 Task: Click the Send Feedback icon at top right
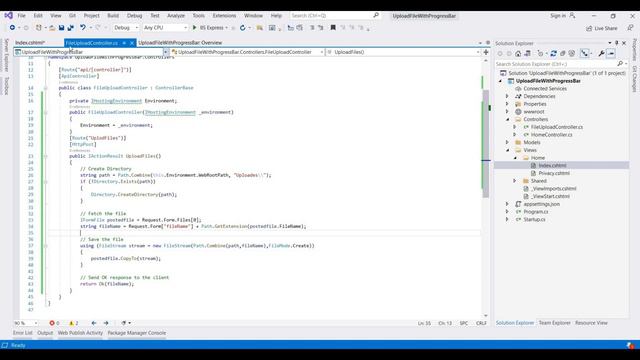[x=630, y=28]
